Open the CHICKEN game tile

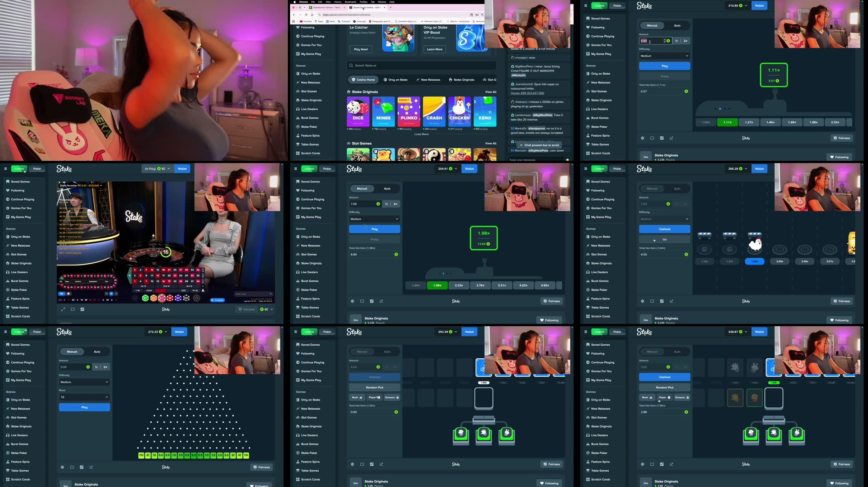click(460, 111)
